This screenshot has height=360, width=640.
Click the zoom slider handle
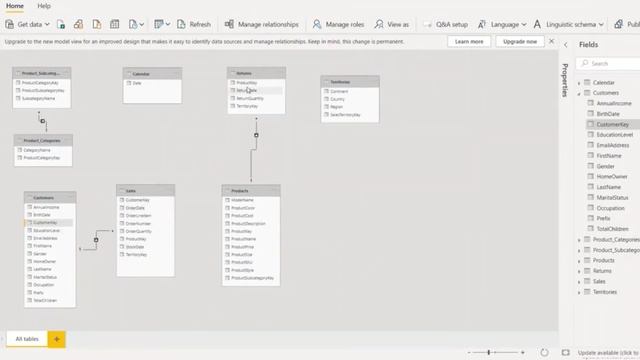coord(489,352)
